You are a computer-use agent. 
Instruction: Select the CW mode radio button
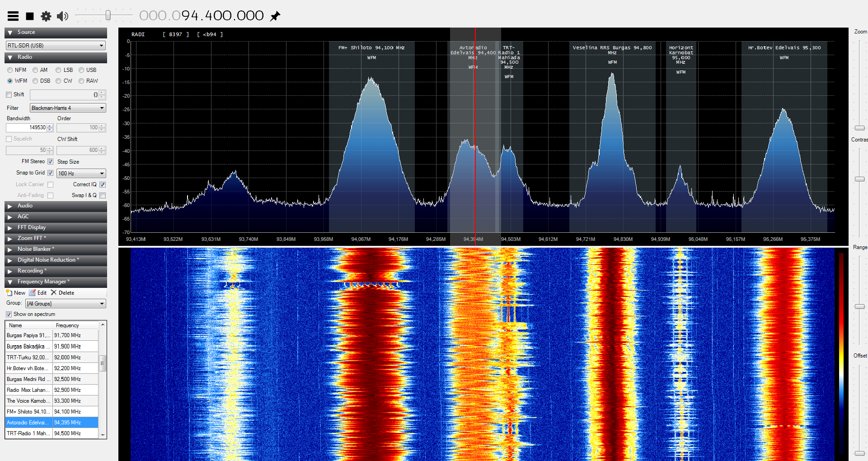coord(58,81)
